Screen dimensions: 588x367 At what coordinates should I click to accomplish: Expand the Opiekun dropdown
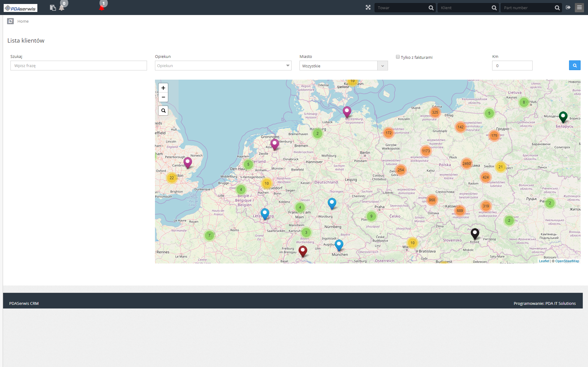point(288,66)
